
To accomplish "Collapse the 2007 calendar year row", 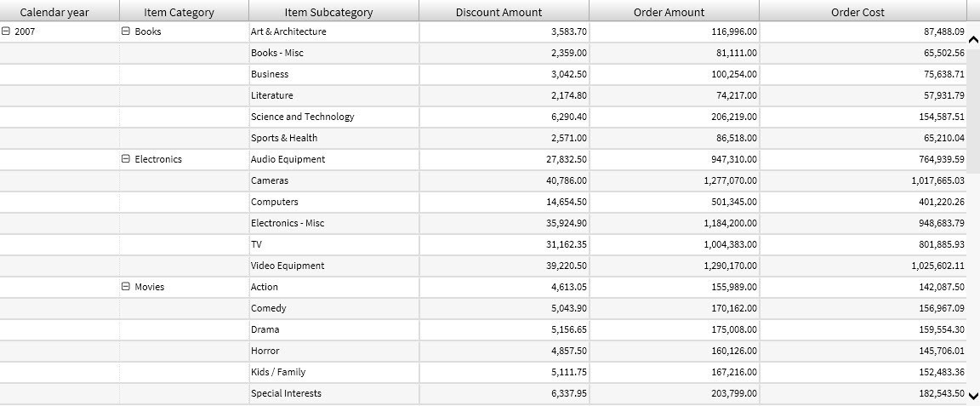I will coord(6,31).
